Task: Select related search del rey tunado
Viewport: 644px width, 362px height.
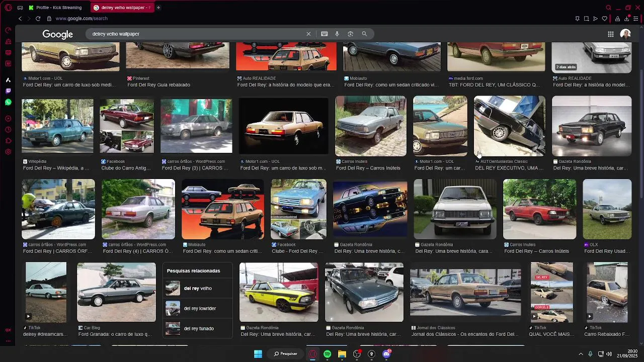Action: pyautogui.click(x=198, y=329)
